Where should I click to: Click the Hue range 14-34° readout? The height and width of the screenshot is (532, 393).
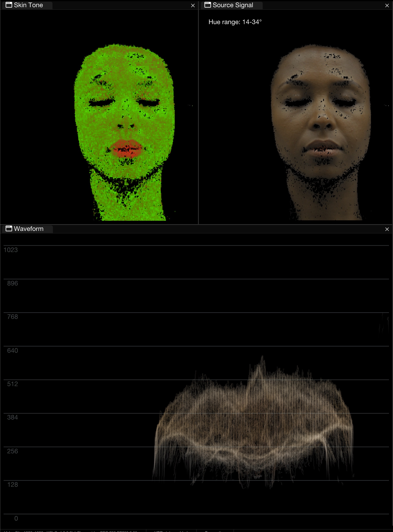tap(235, 22)
